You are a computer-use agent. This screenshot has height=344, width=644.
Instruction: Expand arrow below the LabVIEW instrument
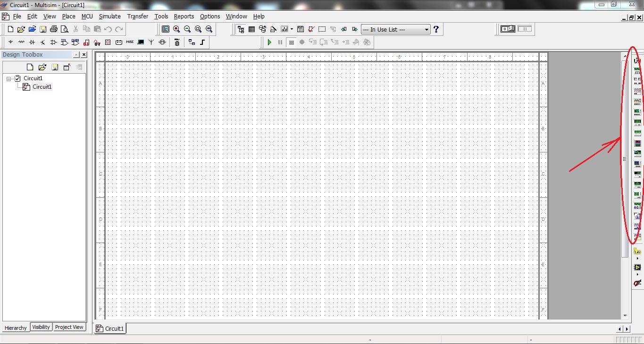click(x=637, y=274)
